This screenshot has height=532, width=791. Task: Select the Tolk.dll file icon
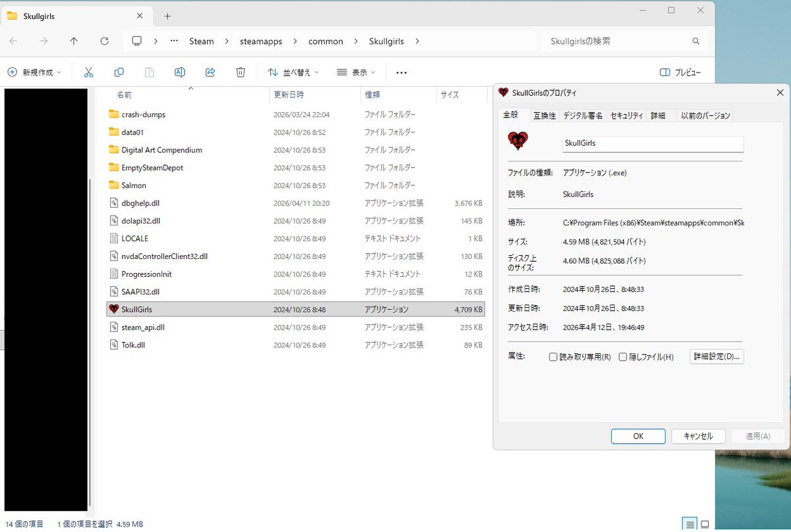(113, 345)
